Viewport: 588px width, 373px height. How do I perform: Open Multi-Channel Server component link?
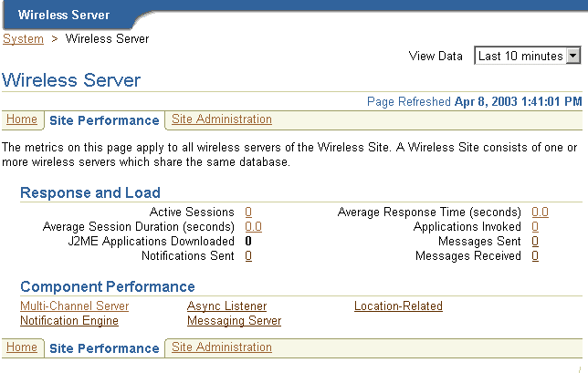pyautogui.click(x=74, y=306)
